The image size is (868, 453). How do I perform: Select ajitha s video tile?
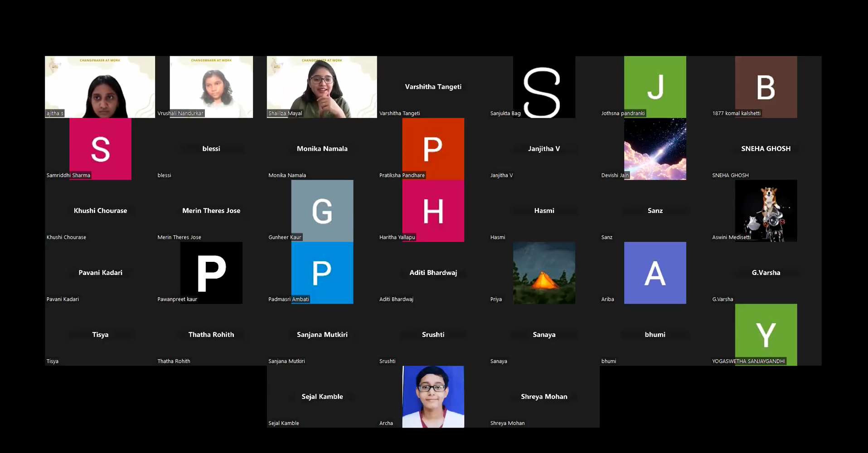[100, 87]
